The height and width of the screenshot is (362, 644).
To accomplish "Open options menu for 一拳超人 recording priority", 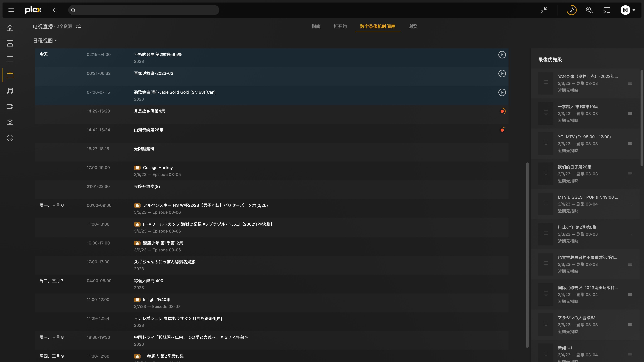I will click(630, 113).
